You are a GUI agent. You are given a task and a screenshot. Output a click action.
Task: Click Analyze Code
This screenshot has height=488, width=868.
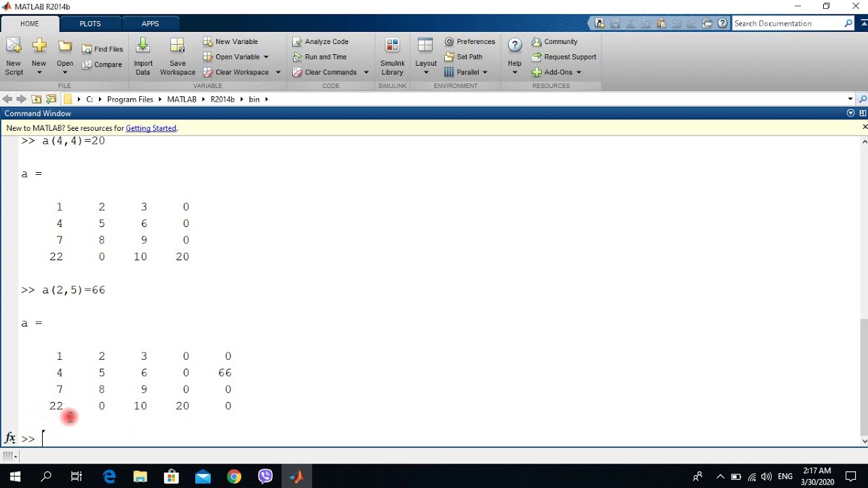pos(321,41)
